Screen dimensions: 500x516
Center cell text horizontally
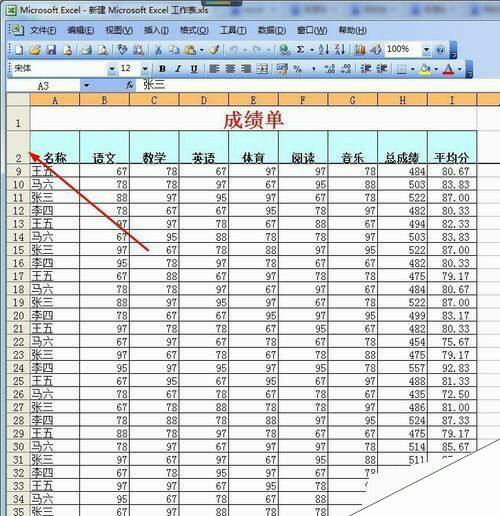230,69
